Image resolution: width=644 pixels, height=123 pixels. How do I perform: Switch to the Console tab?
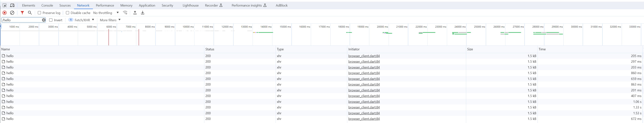pyautogui.click(x=47, y=5)
